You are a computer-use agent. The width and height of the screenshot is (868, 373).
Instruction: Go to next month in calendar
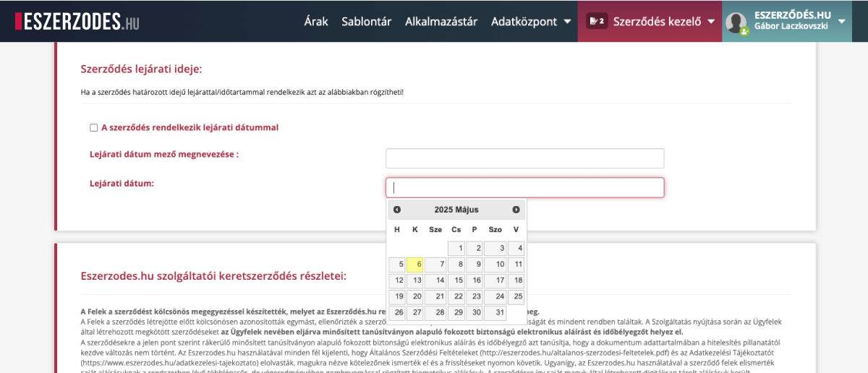(x=516, y=210)
